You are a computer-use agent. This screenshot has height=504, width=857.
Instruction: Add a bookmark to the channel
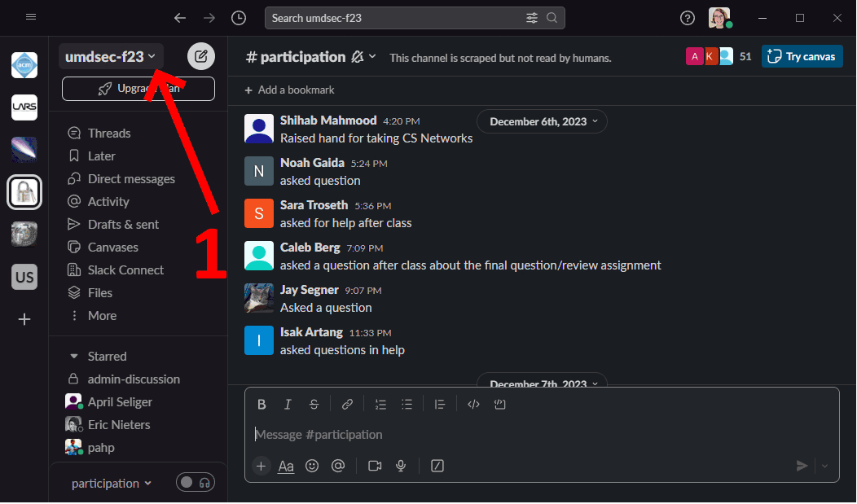pyautogui.click(x=290, y=90)
